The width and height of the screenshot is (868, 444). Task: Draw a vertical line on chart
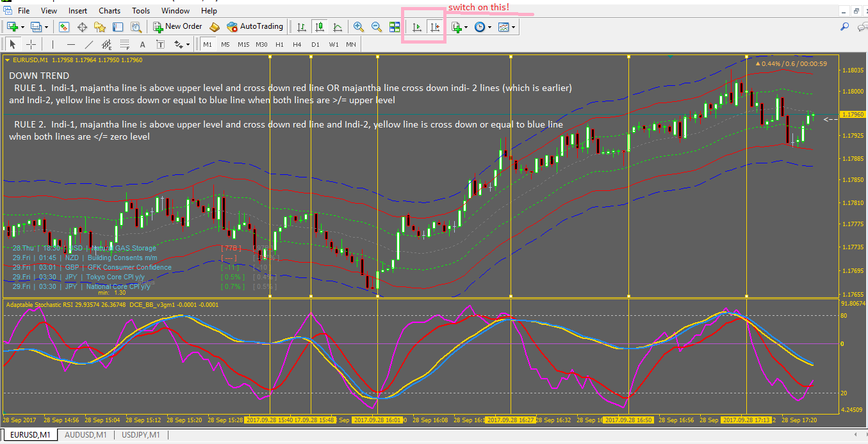53,45
